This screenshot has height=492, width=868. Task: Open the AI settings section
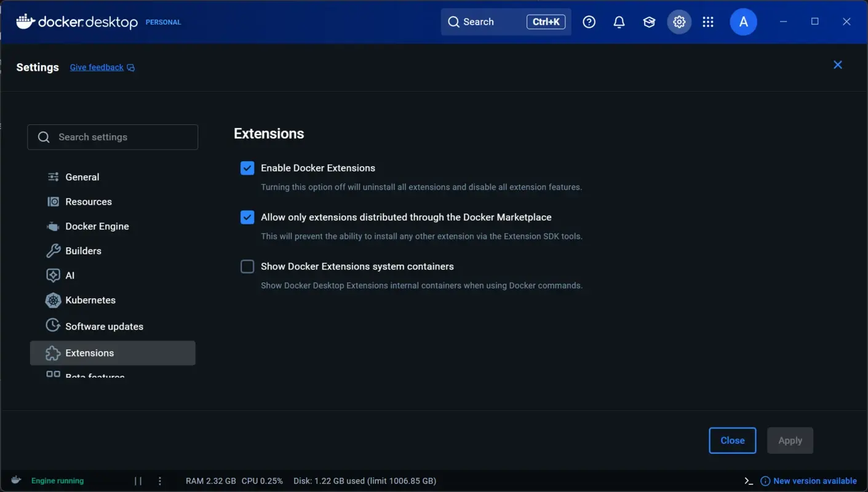pyautogui.click(x=69, y=275)
